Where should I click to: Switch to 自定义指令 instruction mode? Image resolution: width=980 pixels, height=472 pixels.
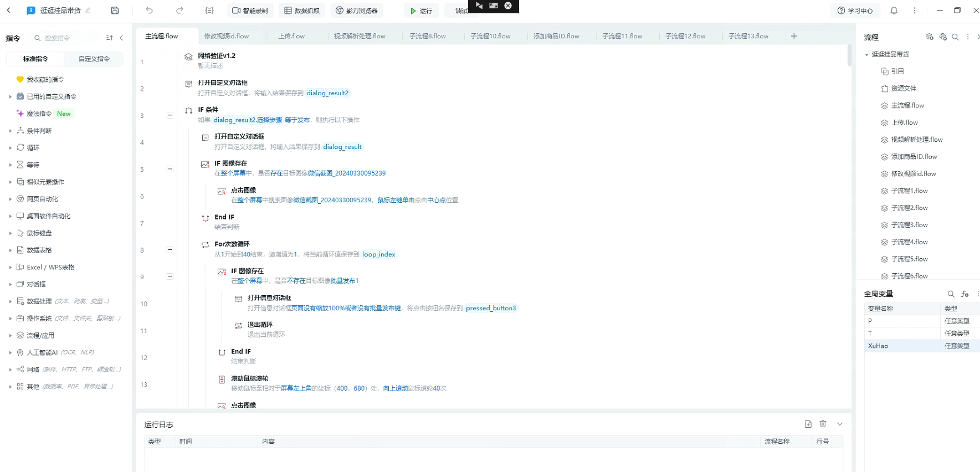pos(94,59)
